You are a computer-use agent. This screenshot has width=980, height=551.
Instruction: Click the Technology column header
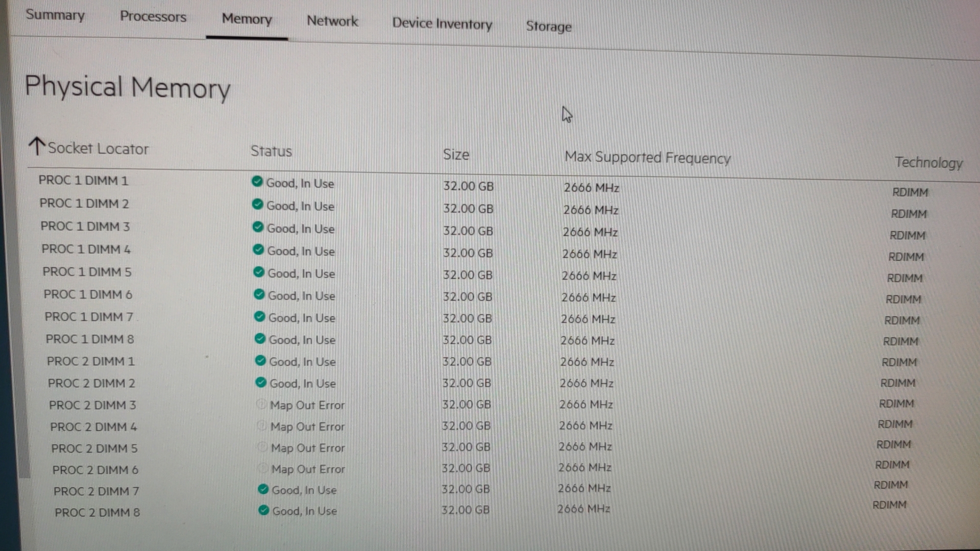(x=928, y=163)
